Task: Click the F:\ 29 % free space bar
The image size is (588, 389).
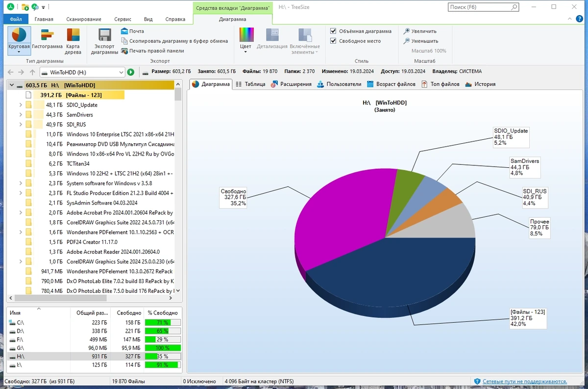Action: click(x=162, y=339)
